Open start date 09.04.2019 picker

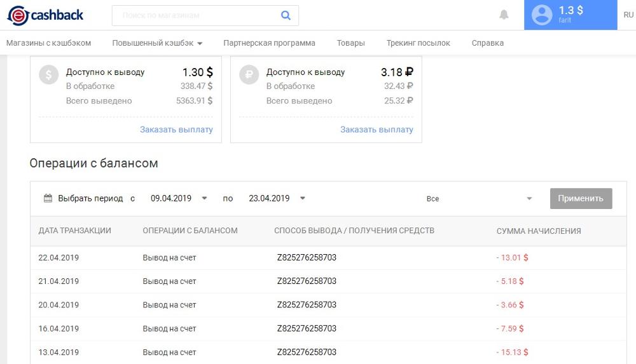point(179,198)
